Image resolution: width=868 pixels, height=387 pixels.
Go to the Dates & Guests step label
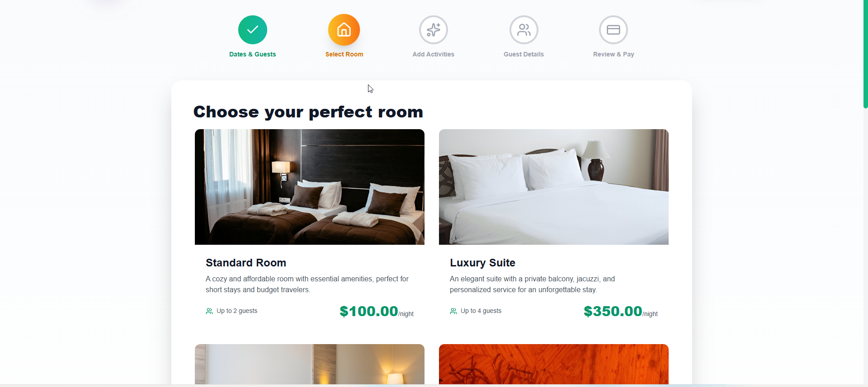[x=252, y=54]
